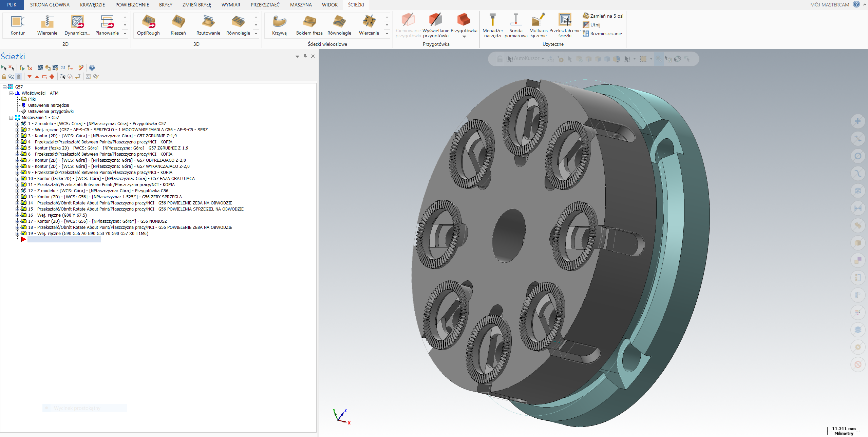Screen dimensions: 868x437
Task: Open Ścieżki panel help icon
Action: pyautogui.click(x=92, y=68)
